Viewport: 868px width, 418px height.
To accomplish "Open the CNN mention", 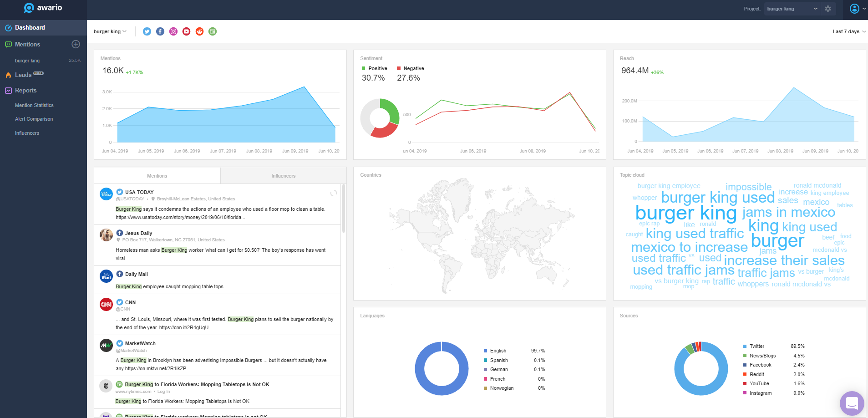I will tap(218, 315).
